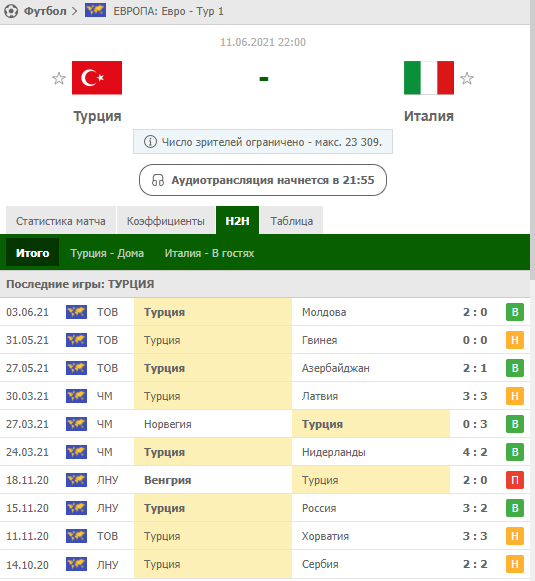535x581 pixels.
Task: Click Футбол breadcrumb link
Action: (45, 11)
